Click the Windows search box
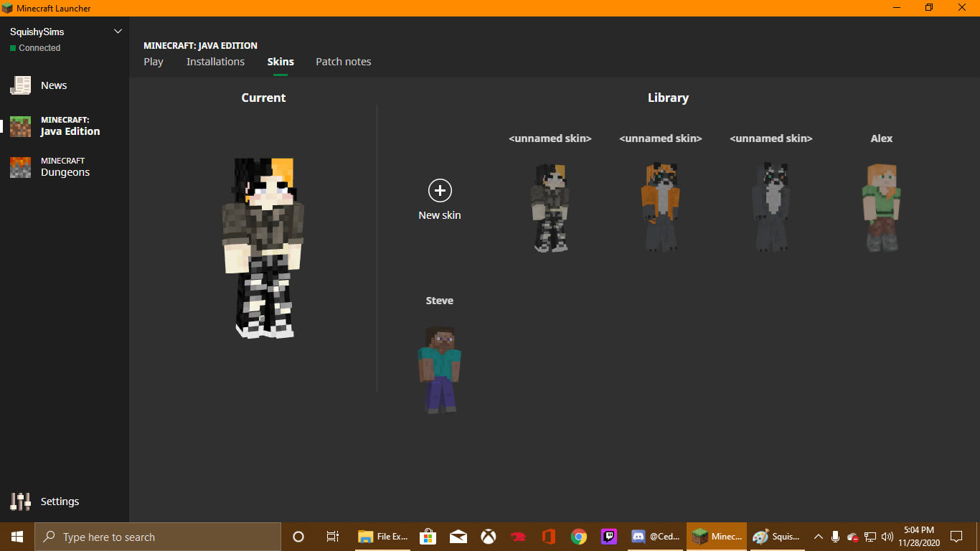980x551 pixels. tap(158, 536)
